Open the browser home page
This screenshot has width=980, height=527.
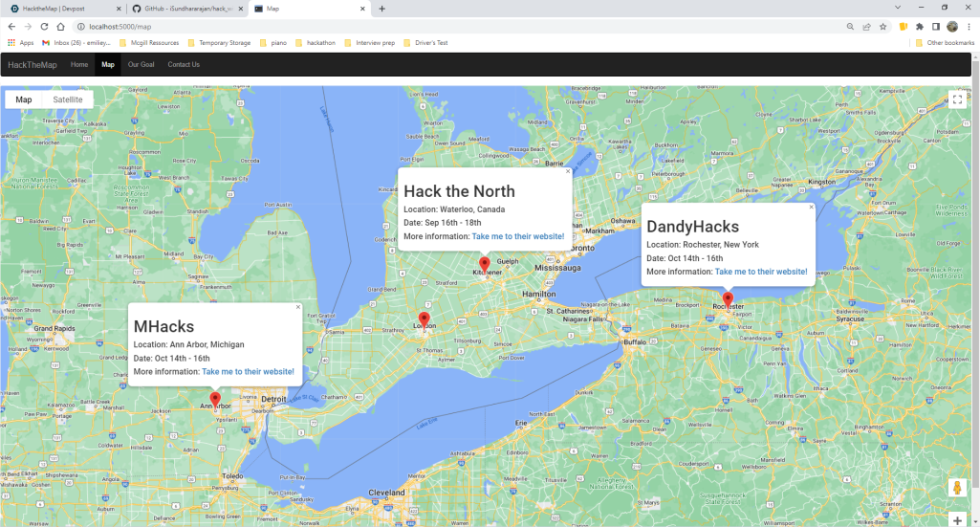coord(60,26)
